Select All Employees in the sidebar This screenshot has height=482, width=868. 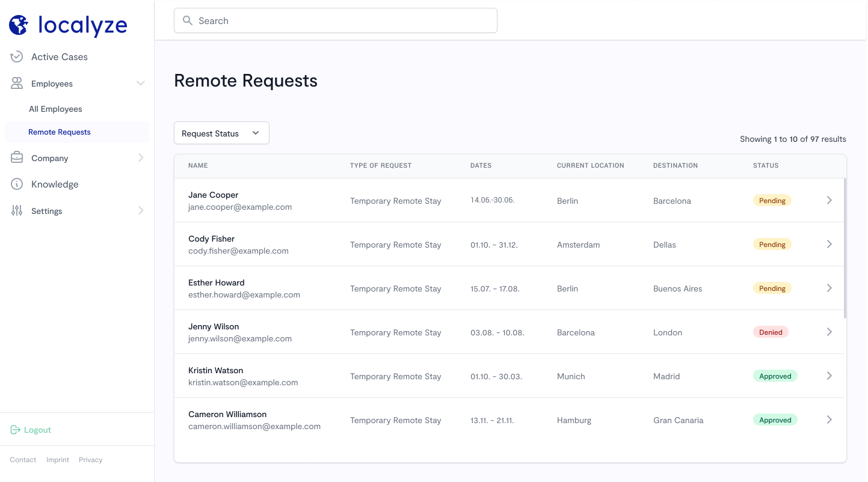coord(55,109)
